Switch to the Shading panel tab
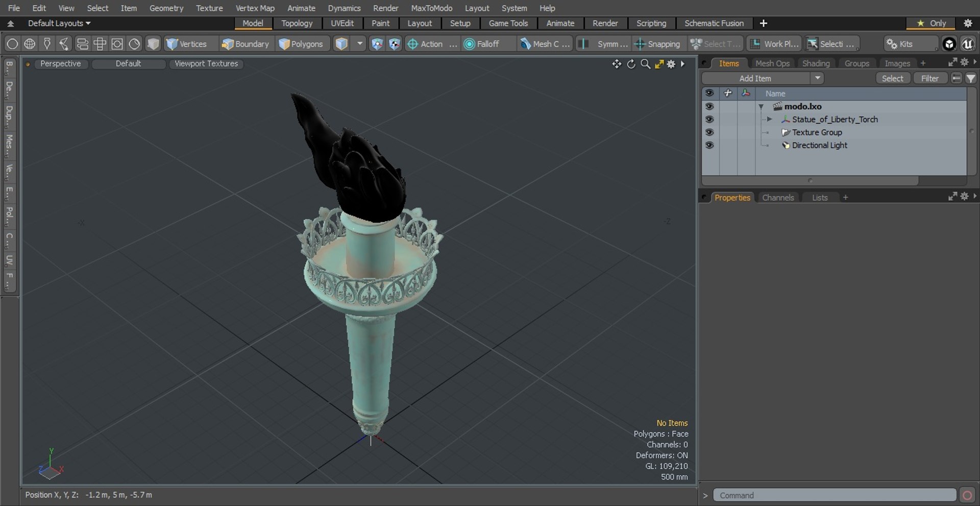 (x=816, y=63)
